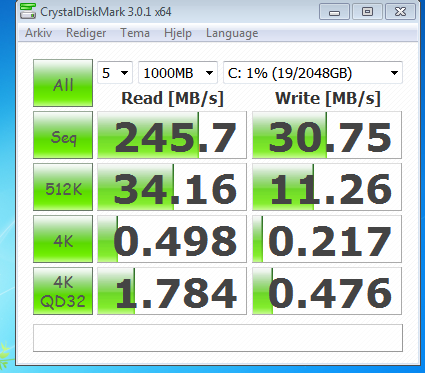The image size is (425, 373).
Task: Open the test count dropdown showing 5
Action: tap(115, 73)
